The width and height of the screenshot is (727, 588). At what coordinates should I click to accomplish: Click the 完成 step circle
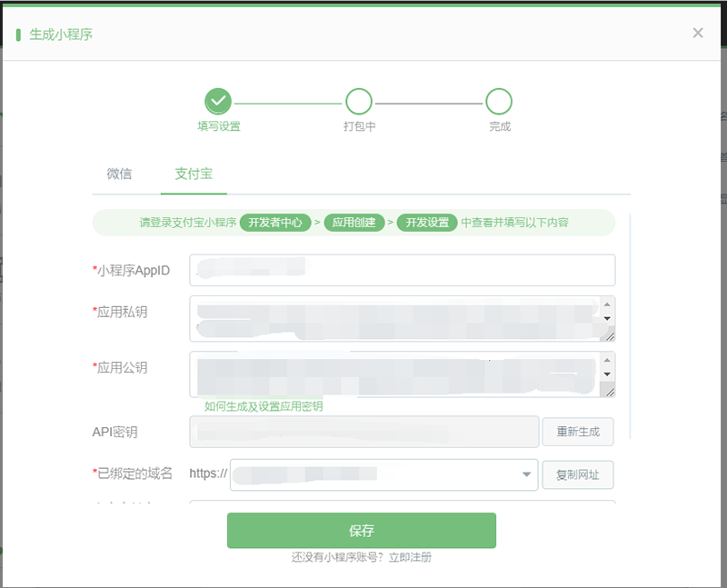499,101
